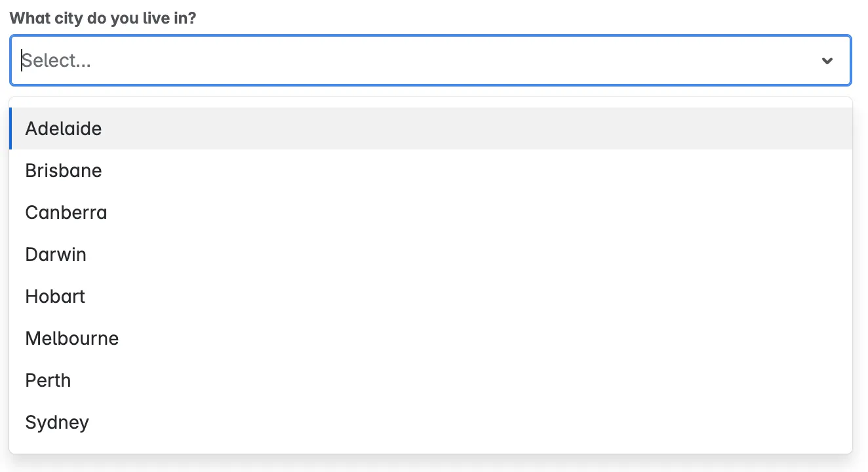Choose Brisbane in the dropdown options
This screenshot has width=868, height=472.
click(x=64, y=170)
